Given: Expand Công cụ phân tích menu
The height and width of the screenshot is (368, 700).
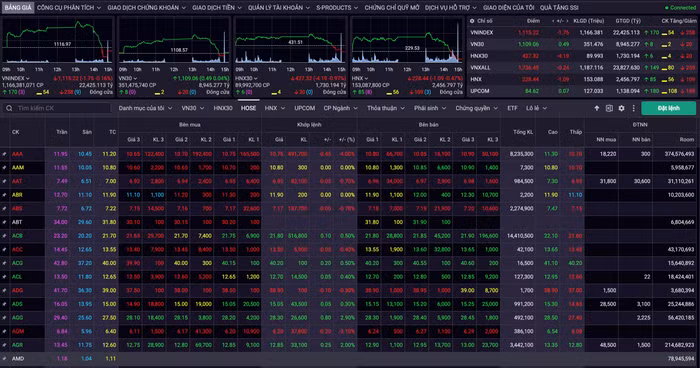Looking at the screenshot, I should point(69,8).
